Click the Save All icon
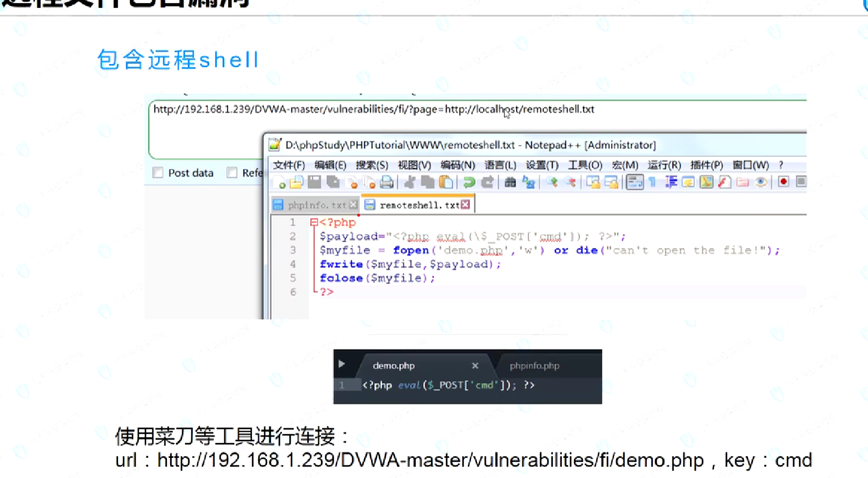Screen dimensions: 868x478 click(333, 183)
